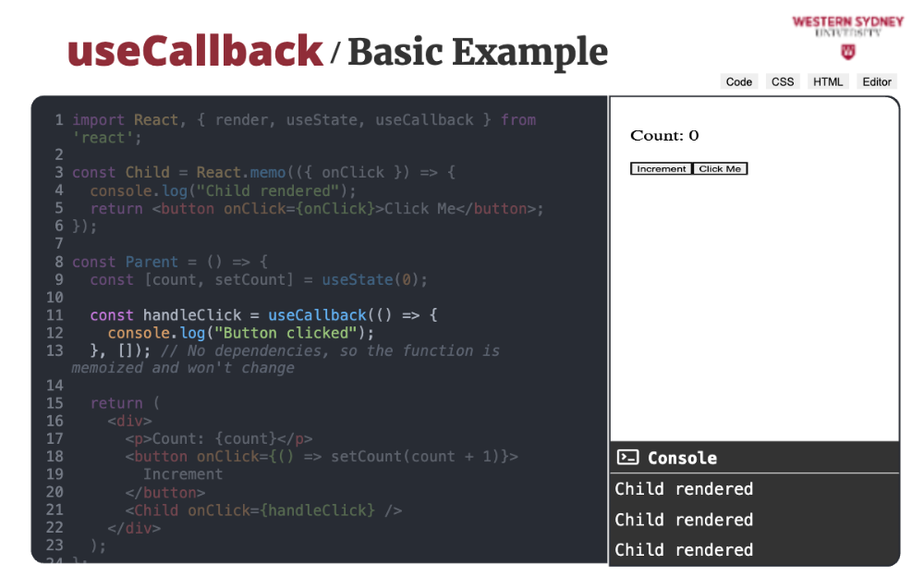Open the CSS tab
The width and height of the screenshot is (924, 577).
[783, 81]
